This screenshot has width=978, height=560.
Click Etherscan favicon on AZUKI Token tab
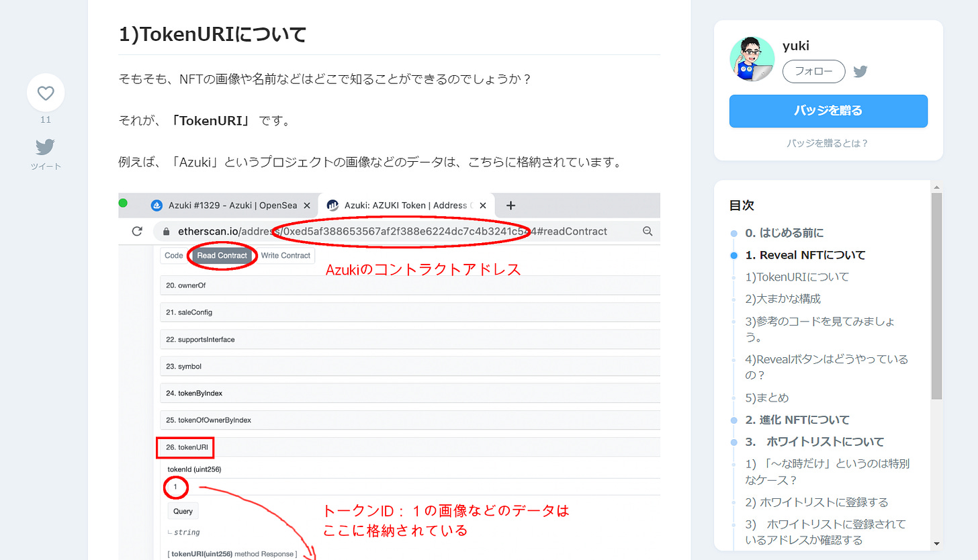[x=332, y=205]
